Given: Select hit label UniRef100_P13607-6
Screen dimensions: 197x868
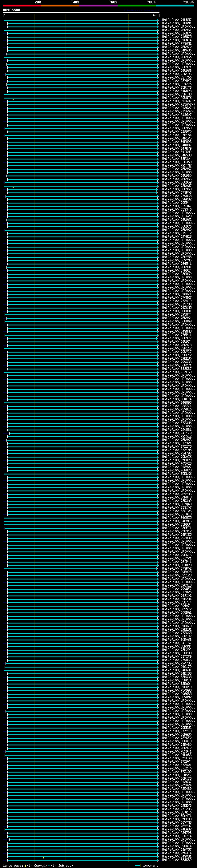Looking at the screenshot, I should [179, 111].
